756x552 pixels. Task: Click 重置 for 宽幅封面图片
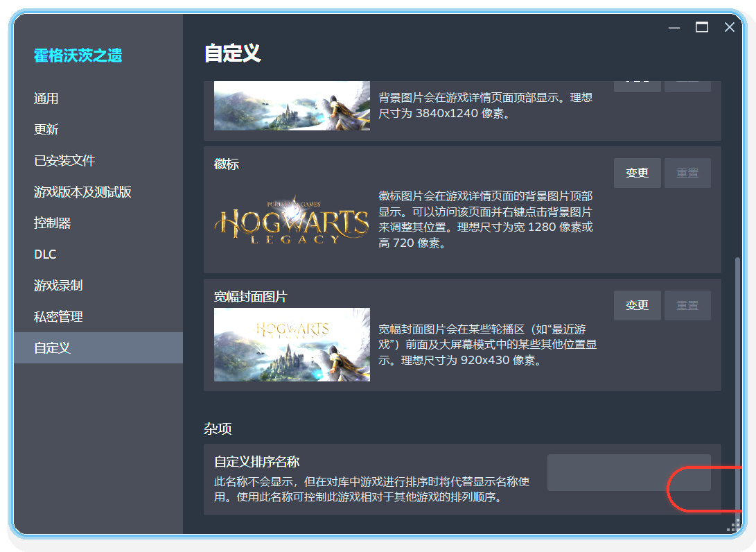[x=687, y=305]
